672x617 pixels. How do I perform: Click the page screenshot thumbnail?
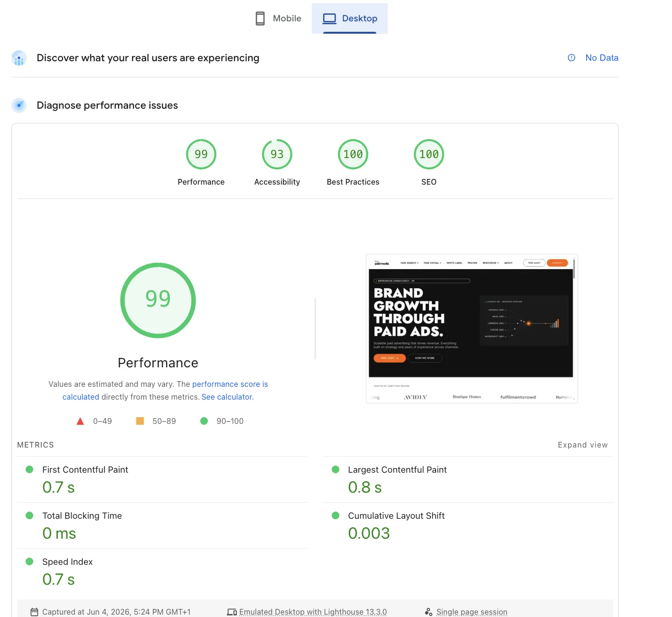point(472,328)
